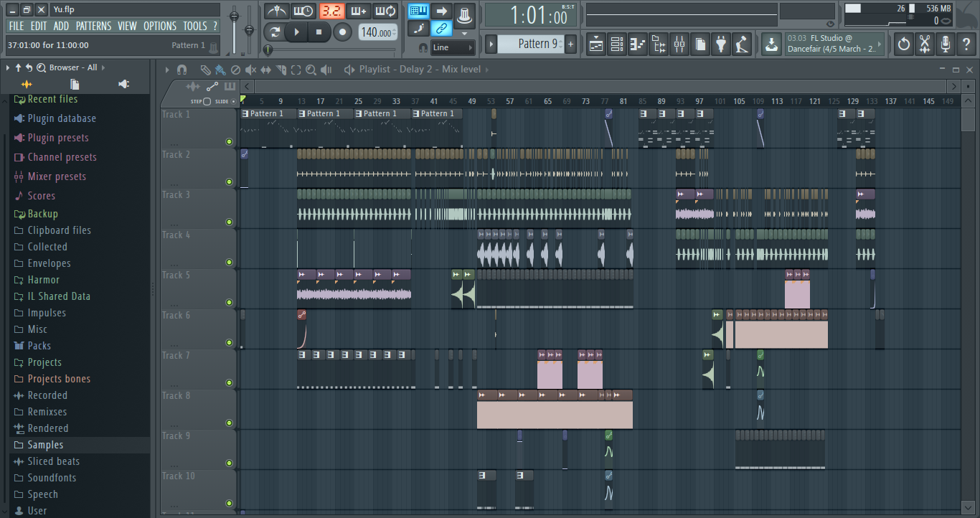Viewport: 980px width, 518px height.
Task: Toggle the 3.2 countdown before recording
Action: point(331,11)
